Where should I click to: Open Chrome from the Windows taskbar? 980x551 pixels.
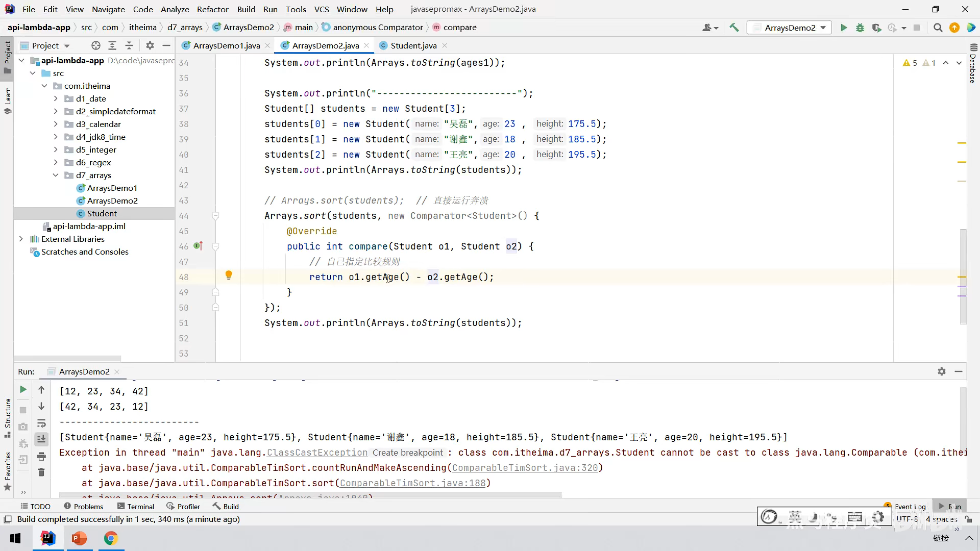(x=111, y=538)
